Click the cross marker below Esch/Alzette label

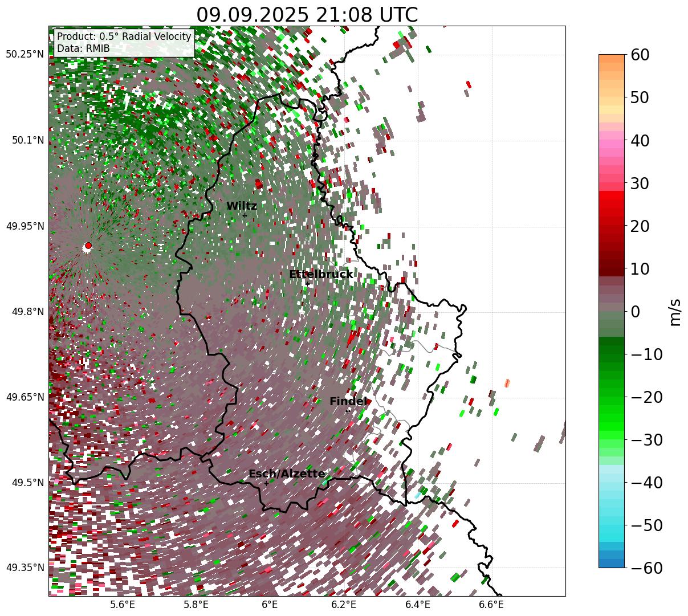pyautogui.click(x=266, y=483)
